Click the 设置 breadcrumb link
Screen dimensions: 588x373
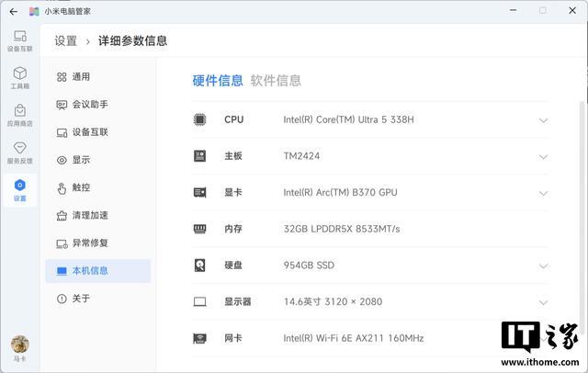click(65, 41)
